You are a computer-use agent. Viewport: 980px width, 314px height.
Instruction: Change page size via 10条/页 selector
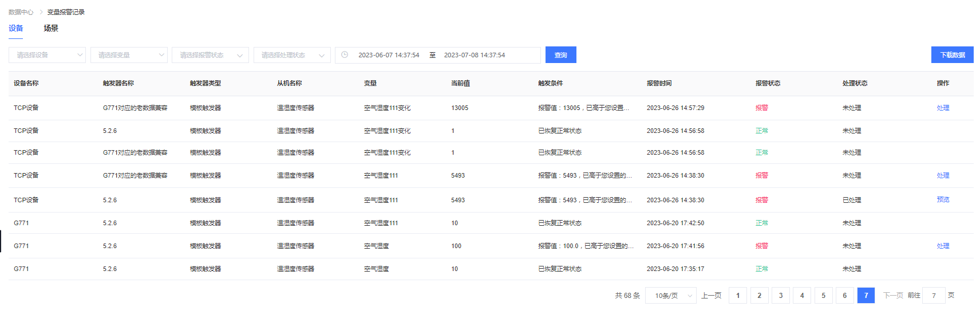670,296
